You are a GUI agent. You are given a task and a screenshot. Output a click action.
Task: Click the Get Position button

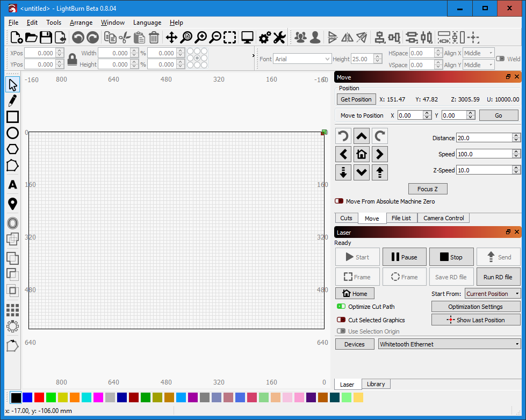pyautogui.click(x=356, y=99)
